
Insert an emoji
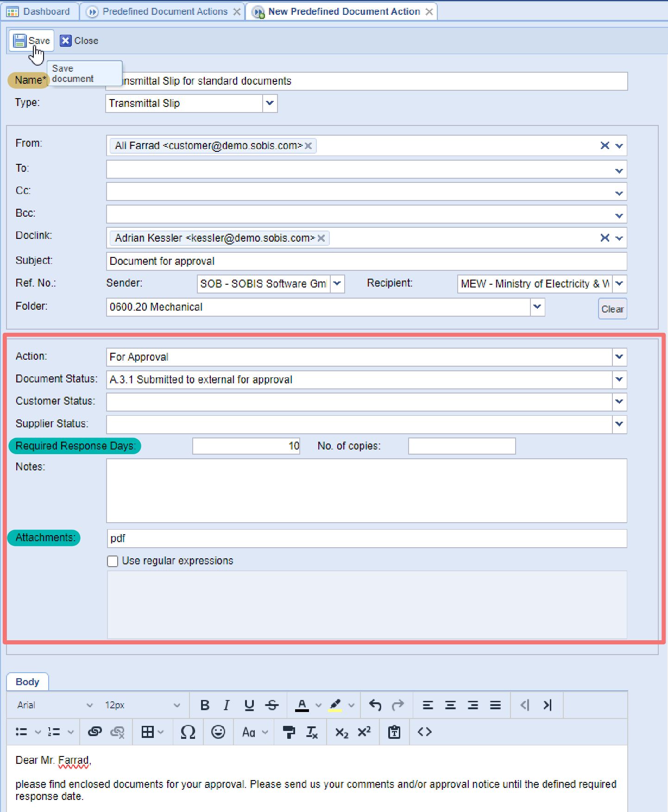218,732
